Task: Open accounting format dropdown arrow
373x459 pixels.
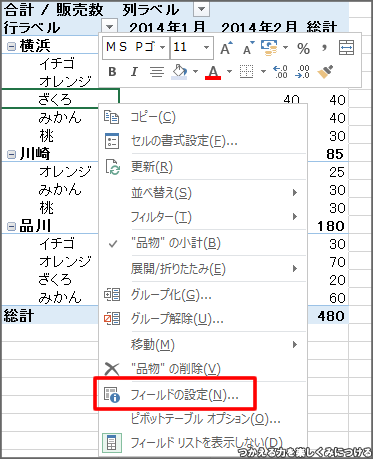Action: [x=285, y=48]
